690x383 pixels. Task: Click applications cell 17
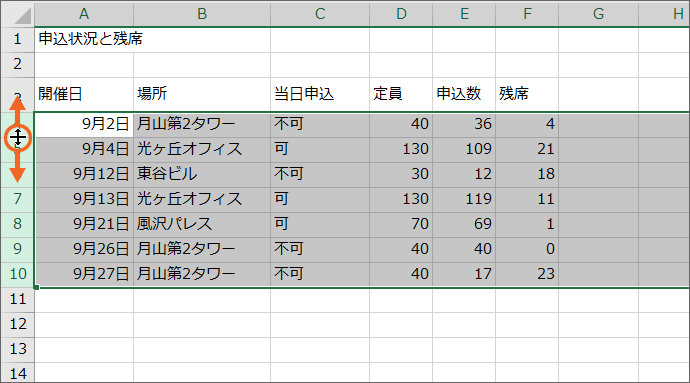coord(464,274)
